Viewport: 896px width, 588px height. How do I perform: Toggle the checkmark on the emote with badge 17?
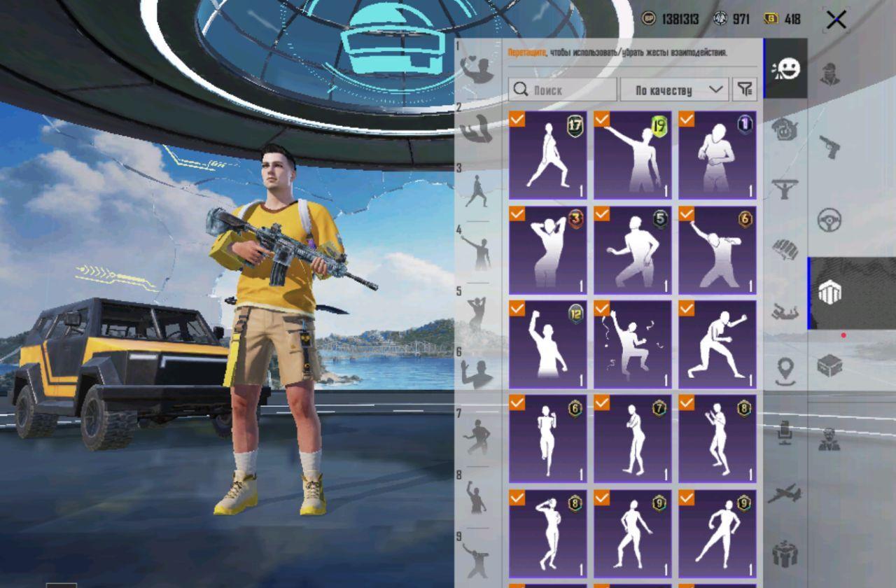517,119
